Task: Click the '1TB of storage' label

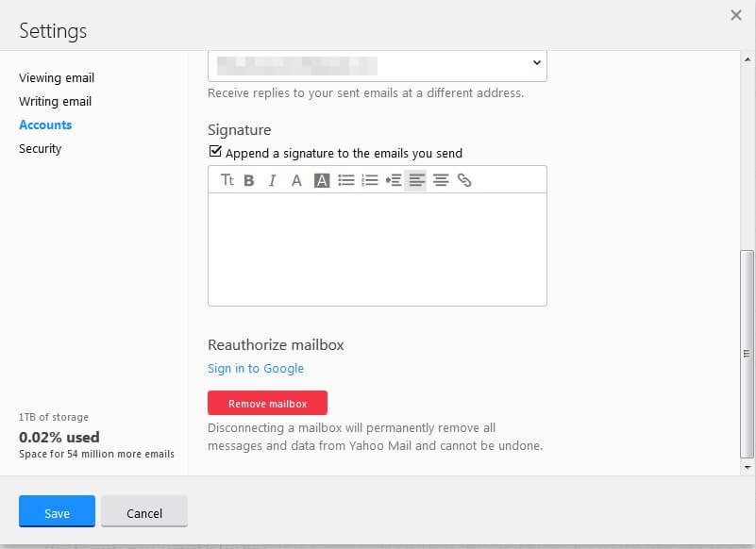Action: [x=54, y=417]
